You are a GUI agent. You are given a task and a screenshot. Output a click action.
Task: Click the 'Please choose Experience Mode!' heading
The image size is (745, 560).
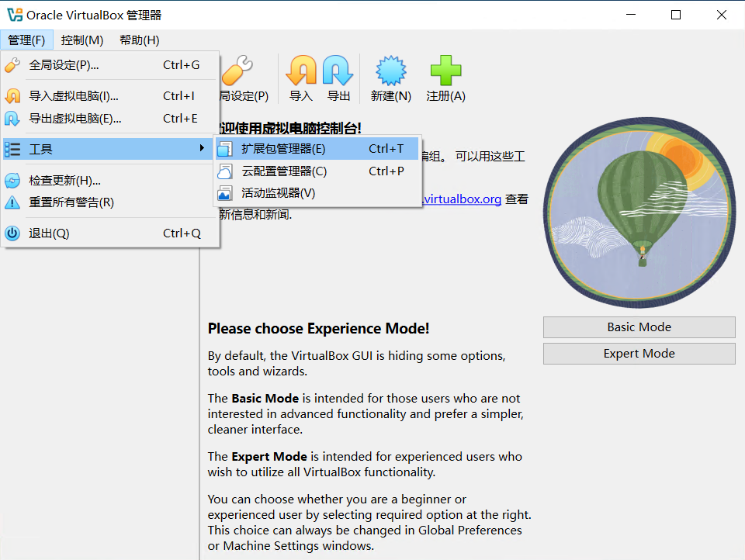point(318,329)
